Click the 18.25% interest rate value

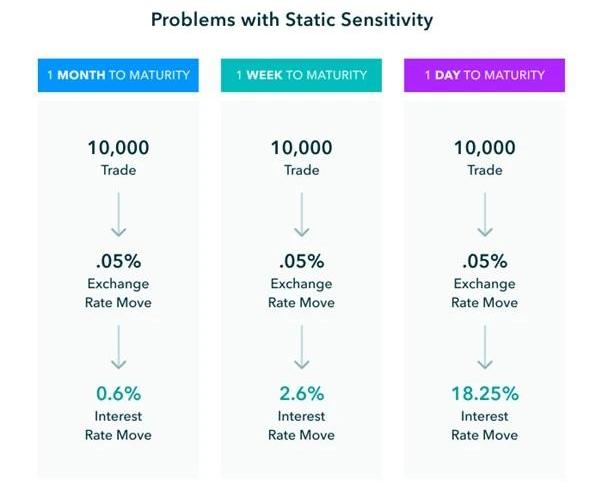(484, 393)
